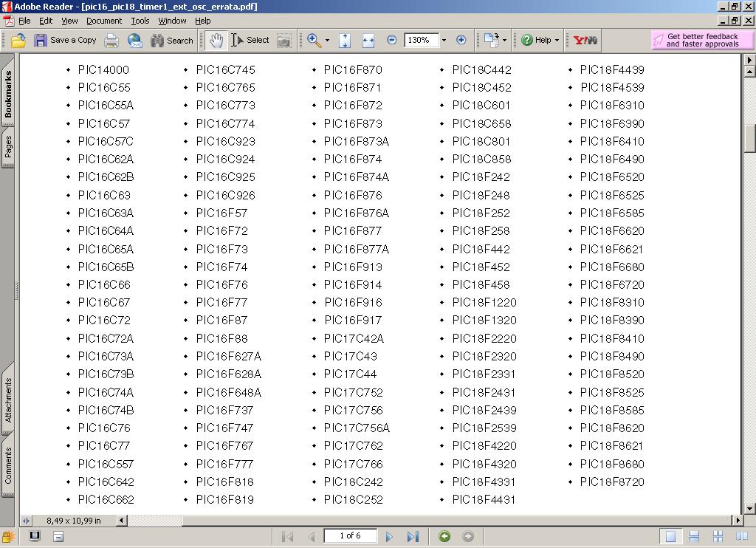Viewport: 756px width, 548px height.
Task: Open the Attachments side panel tab
Action: click(8, 400)
